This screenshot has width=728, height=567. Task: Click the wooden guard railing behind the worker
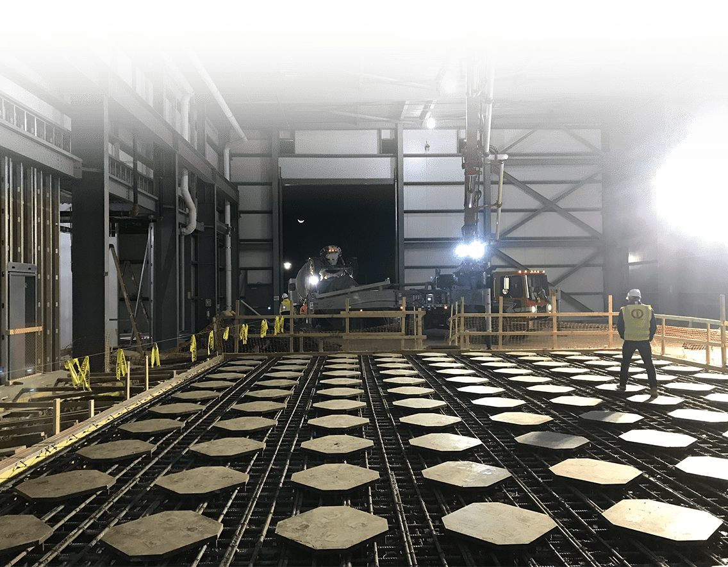[x=545, y=317]
